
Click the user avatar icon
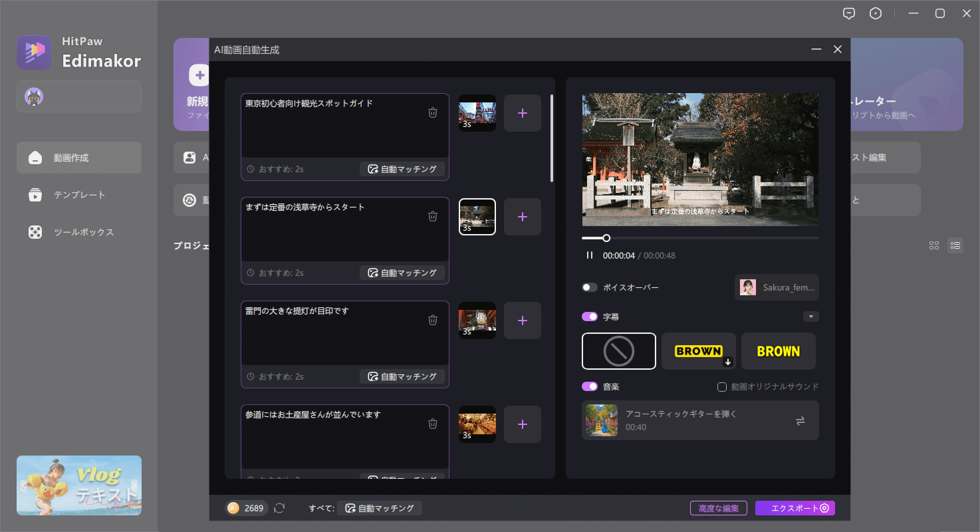pyautogui.click(x=34, y=97)
